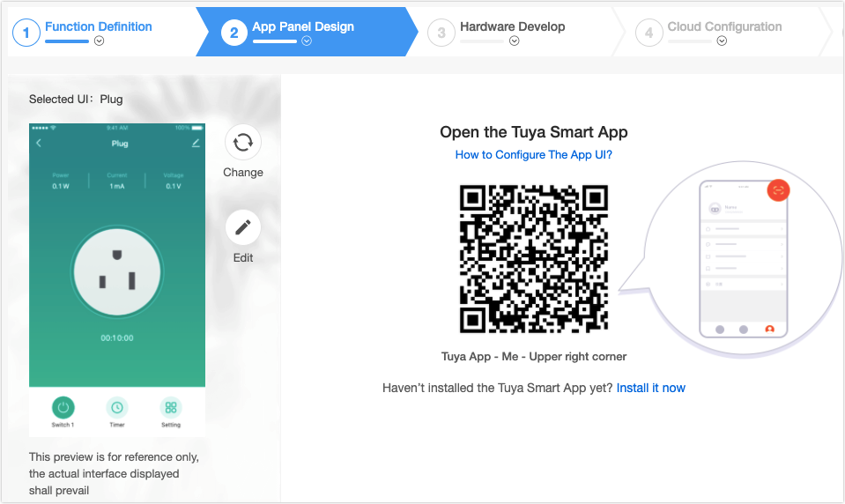Expand the Cloud Configuration step chevron
Viewport: 845px width, 504px height.
[x=723, y=41]
